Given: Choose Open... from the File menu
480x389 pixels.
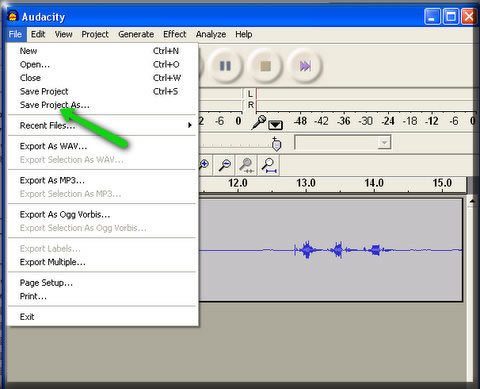Looking at the screenshot, I should (103, 64).
